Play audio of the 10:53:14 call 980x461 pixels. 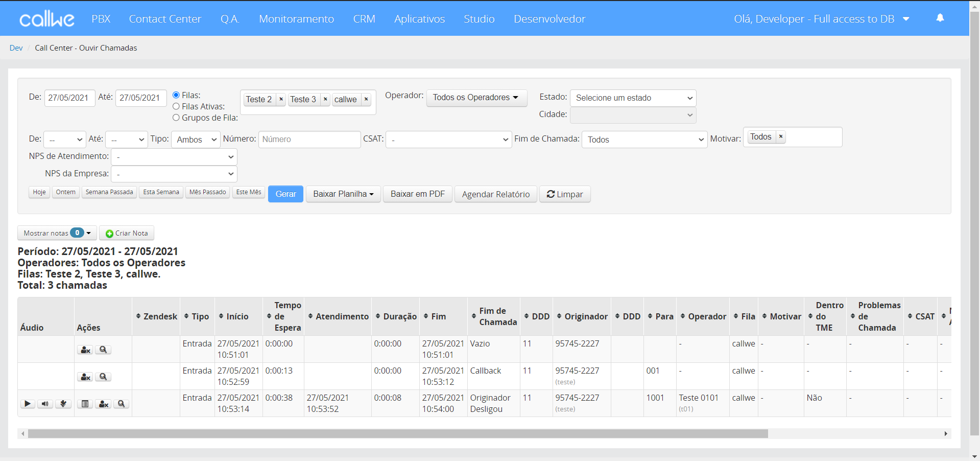(28, 404)
